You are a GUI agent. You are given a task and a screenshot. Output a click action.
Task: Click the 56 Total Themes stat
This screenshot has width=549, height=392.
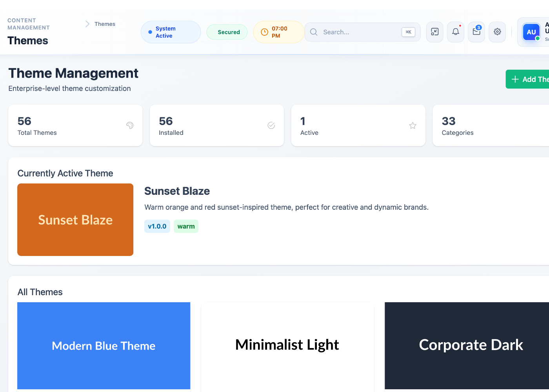pos(75,125)
